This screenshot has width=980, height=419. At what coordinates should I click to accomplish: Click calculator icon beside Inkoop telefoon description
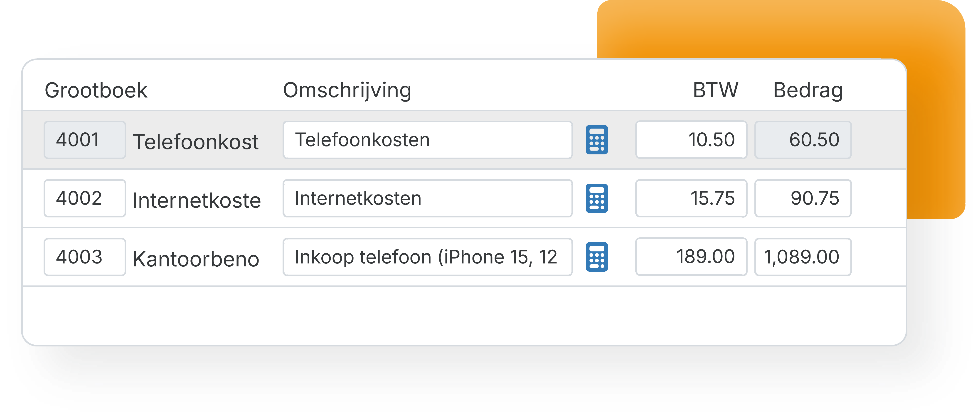pos(596,257)
